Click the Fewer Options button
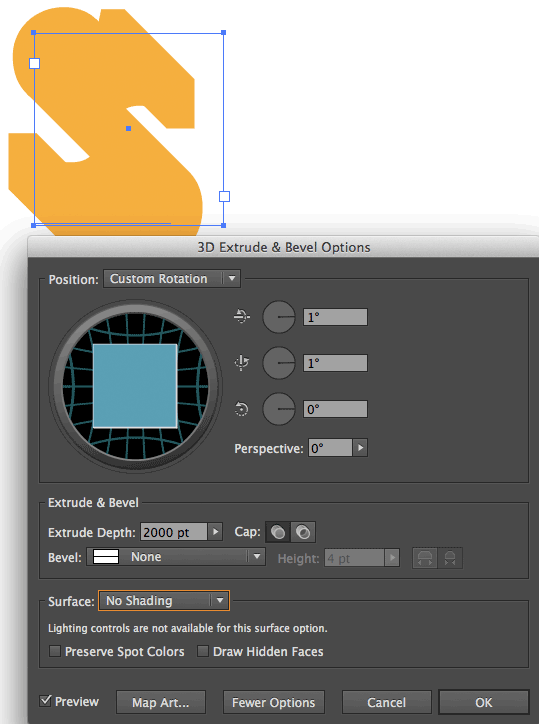The height and width of the screenshot is (724, 539). [x=273, y=702]
